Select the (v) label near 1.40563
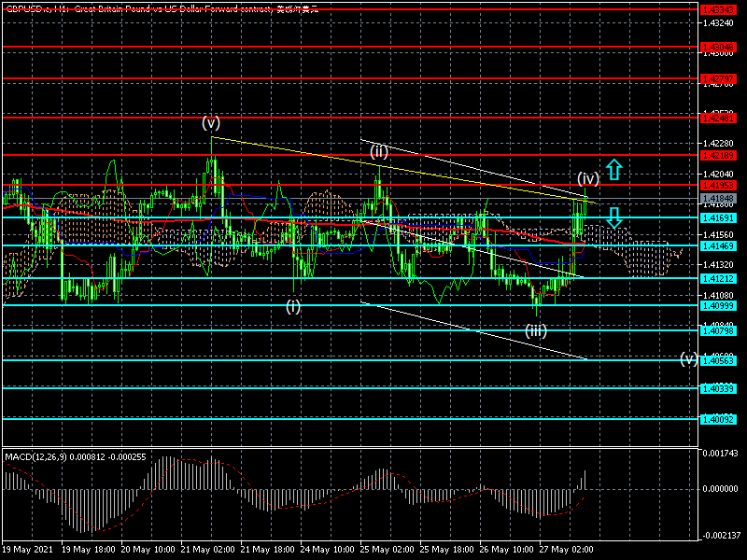 [x=688, y=358]
